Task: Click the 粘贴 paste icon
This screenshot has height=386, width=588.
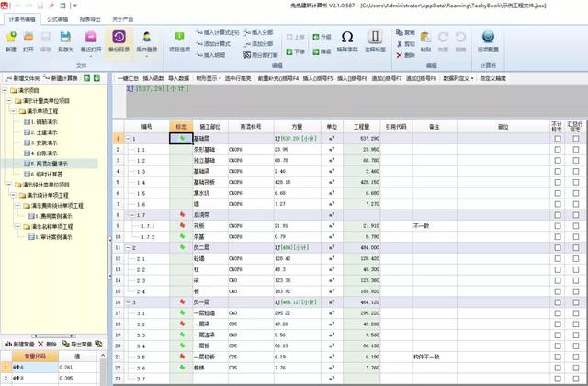Action: click(425, 37)
